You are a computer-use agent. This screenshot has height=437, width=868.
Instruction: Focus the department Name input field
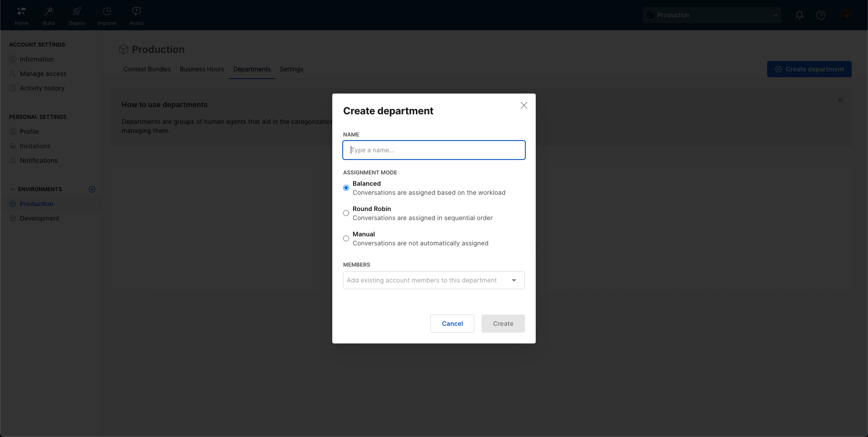[434, 150]
